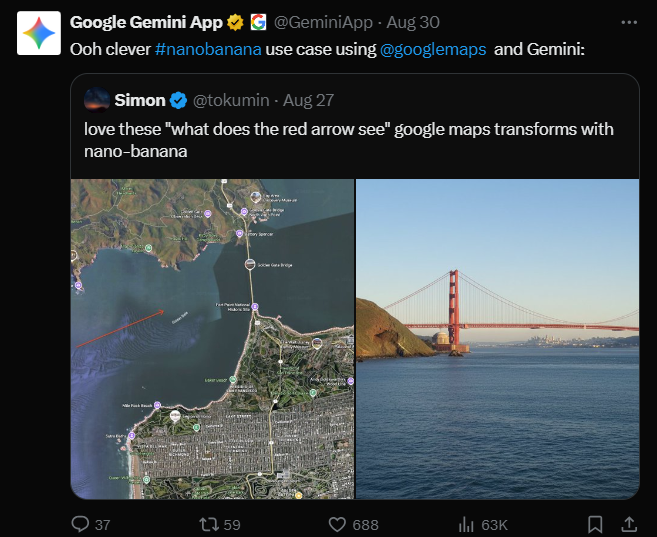
Task: Click the reply comment icon
Action: [81, 523]
